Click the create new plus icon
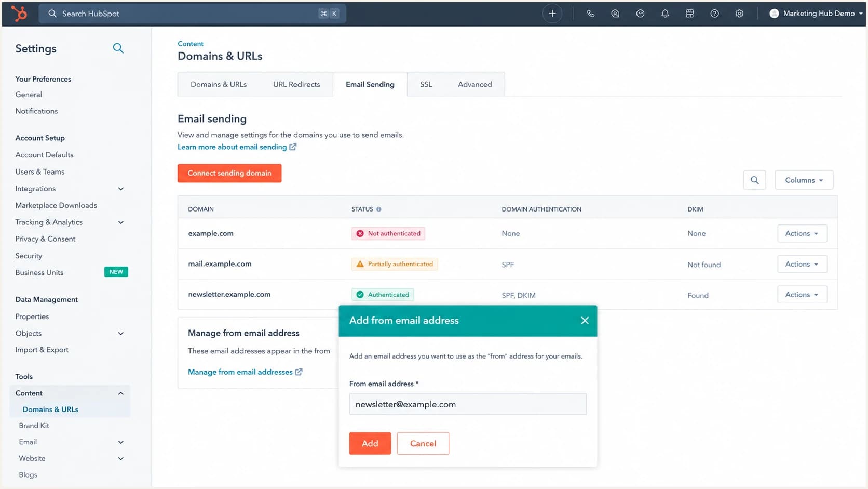The height and width of the screenshot is (489, 868). [552, 14]
